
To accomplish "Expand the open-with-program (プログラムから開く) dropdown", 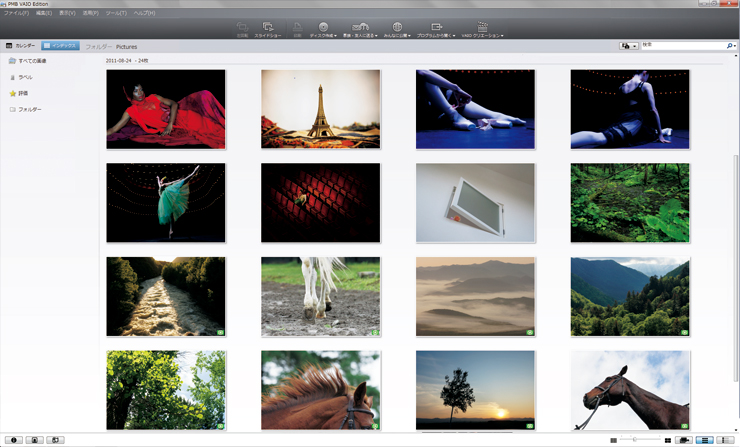I will pyautogui.click(x=437, y=29).
